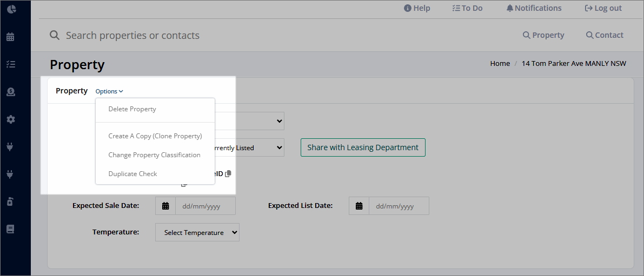Open the dollar coin finance icon in sidebar
The image size is (644, 276).
click(11, 92)
